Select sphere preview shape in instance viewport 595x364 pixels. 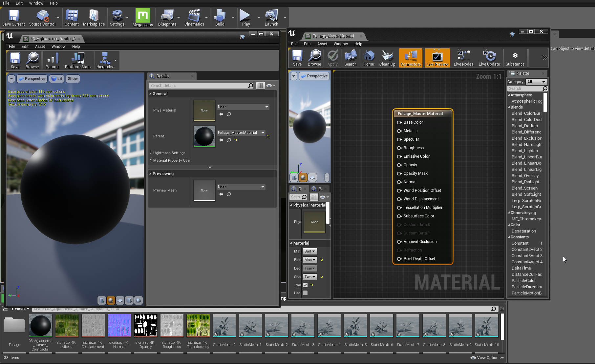pos(111,300)
